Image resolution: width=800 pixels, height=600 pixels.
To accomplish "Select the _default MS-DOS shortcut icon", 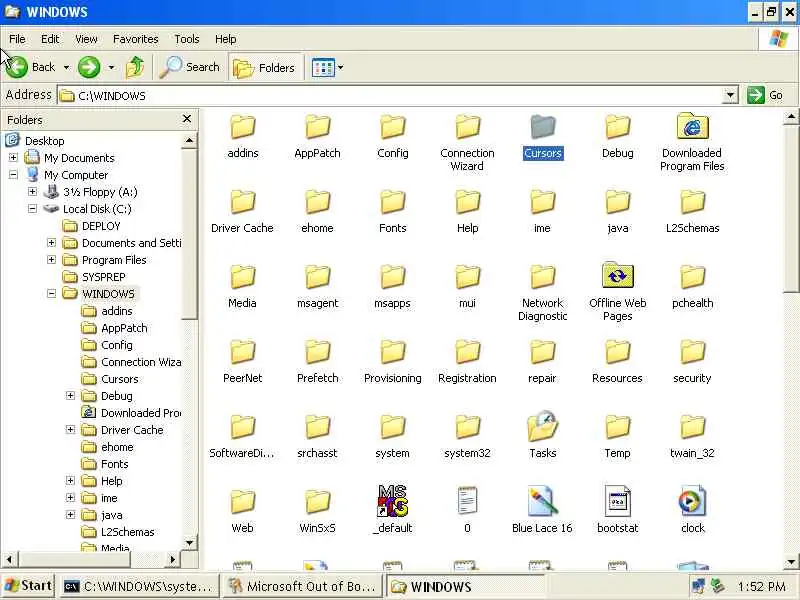I will click(392, 501).
